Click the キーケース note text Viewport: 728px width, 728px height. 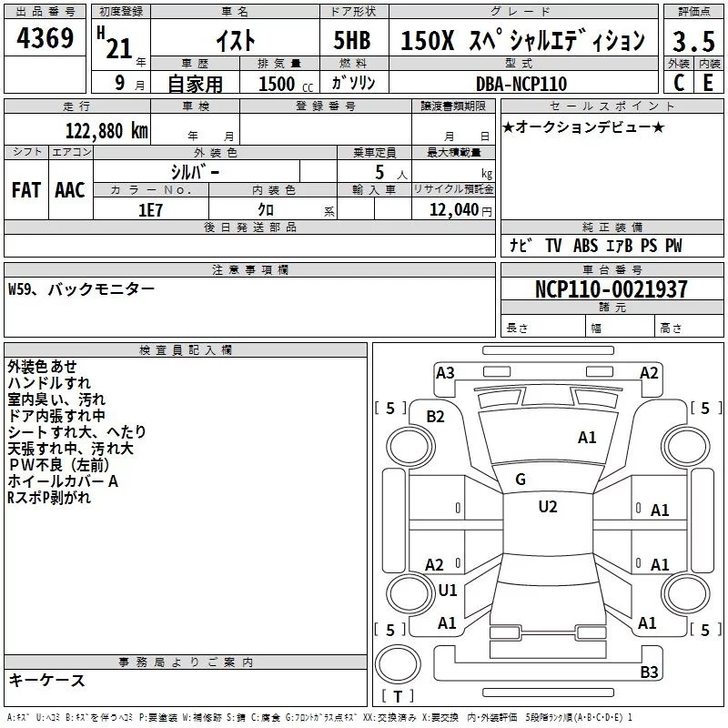(x=47, y=680)
